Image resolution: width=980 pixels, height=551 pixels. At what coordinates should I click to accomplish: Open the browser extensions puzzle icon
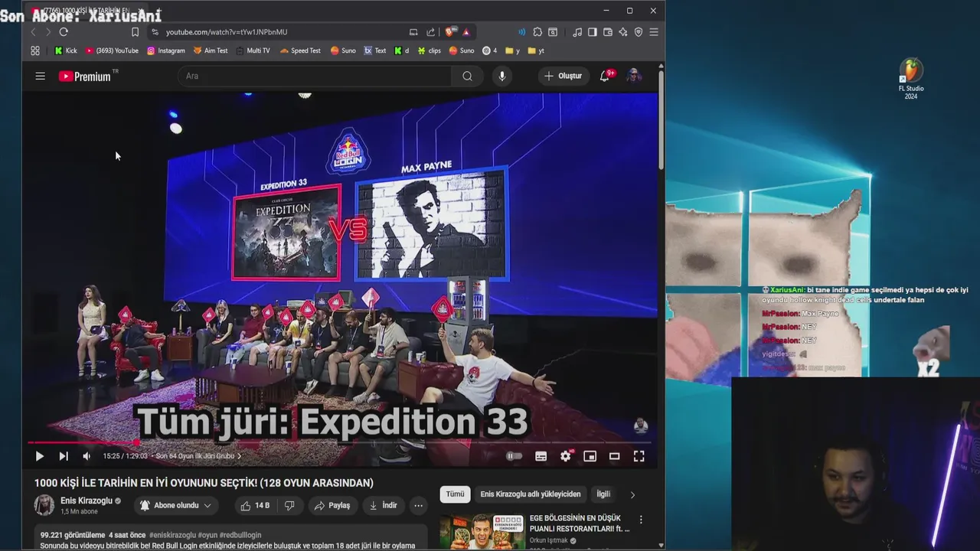tap(537, 32)
